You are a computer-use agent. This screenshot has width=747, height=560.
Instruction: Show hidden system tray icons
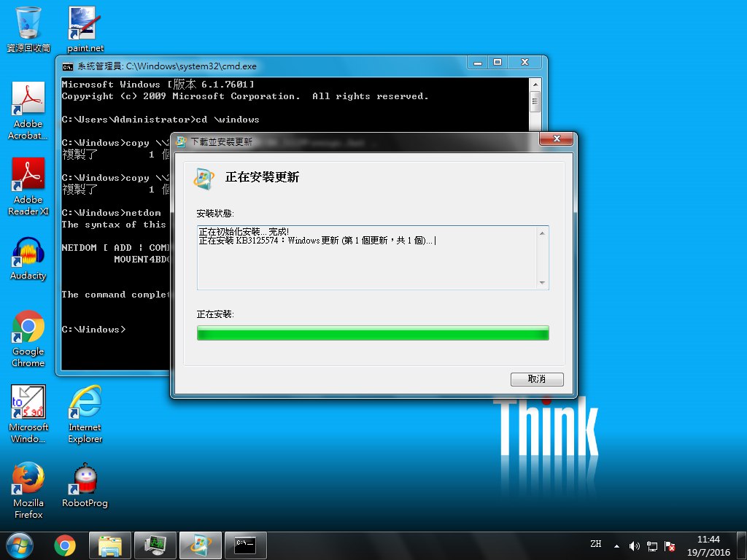[617, 545]
